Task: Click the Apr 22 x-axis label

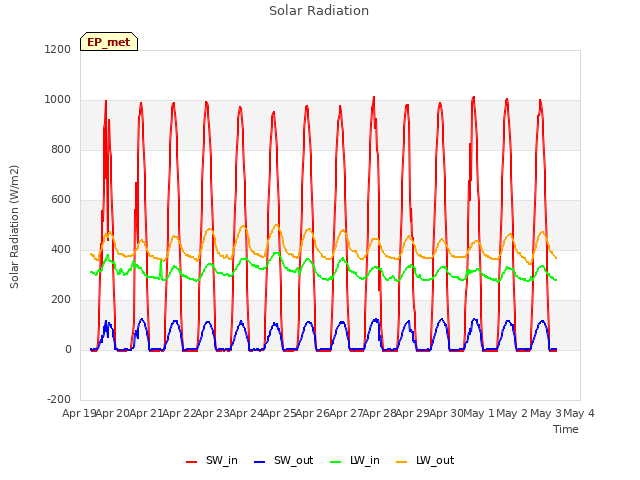Action: [179, 413]
